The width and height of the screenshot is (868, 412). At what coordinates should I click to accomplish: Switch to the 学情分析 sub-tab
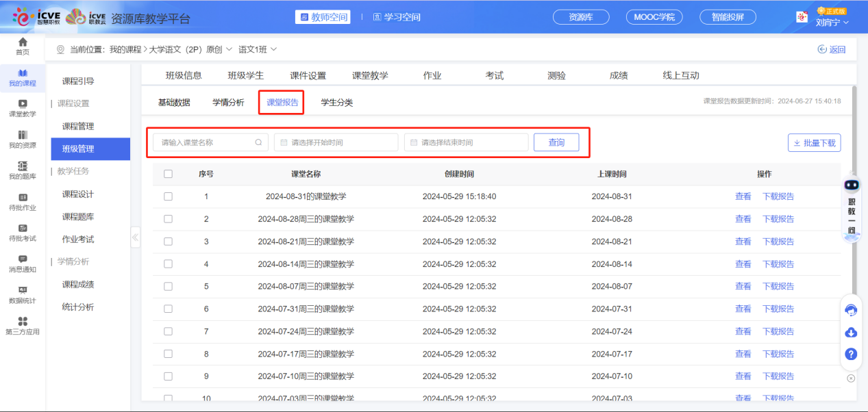pos(228,103)
